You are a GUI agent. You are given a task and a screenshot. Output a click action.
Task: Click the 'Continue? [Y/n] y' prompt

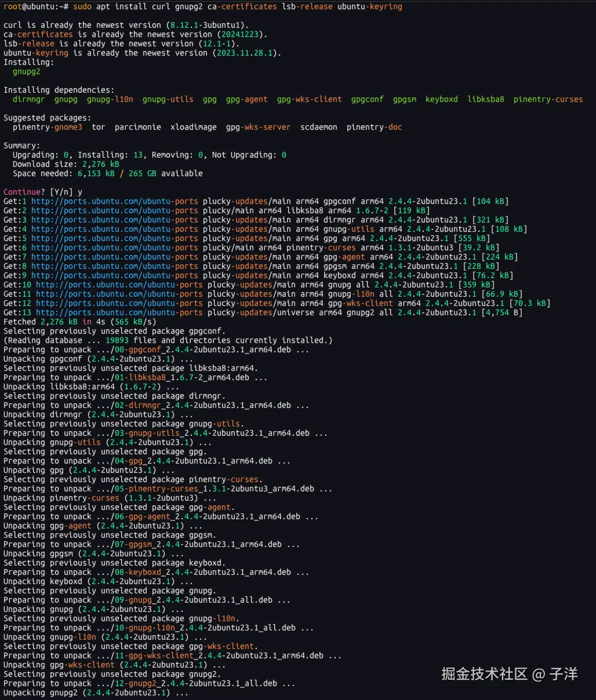(x=43, y=192)
